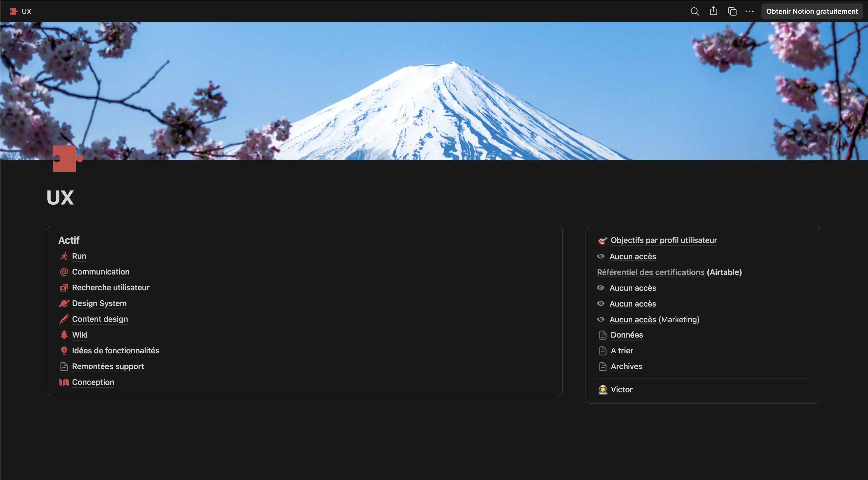Toggle the crossed-eye icon above Référentiel des certifications
This screenshot has height=480, width=868.
(601, 256)
